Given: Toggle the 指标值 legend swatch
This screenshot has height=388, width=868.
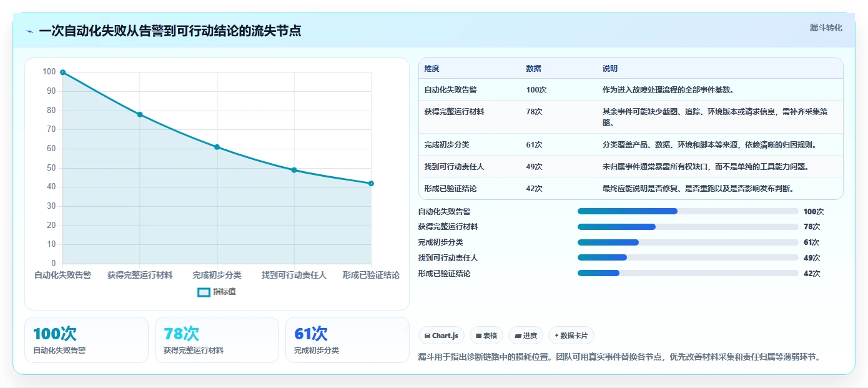Looking at the screenshot, I should tap(204, 292).
